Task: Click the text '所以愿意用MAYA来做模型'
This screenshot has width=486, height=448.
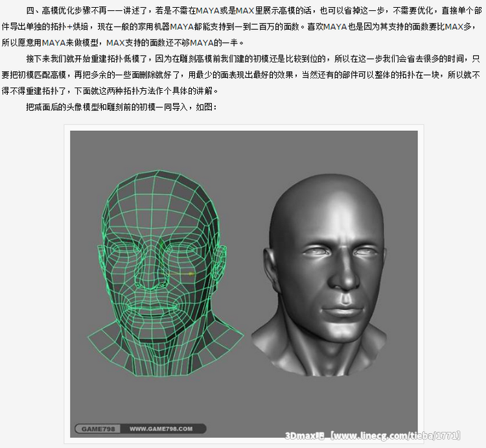Action: coord(50,43)
